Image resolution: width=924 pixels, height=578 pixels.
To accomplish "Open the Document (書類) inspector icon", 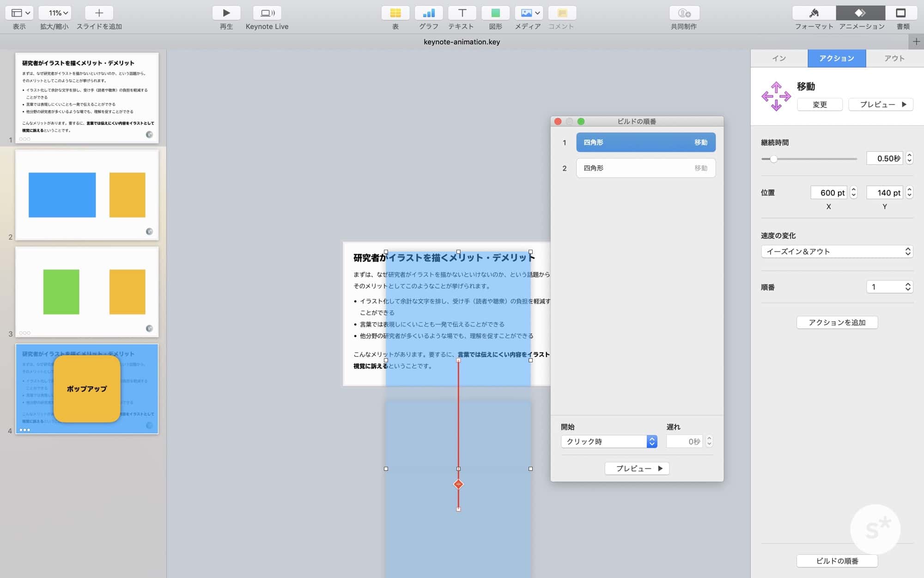I will click(900, 13).
